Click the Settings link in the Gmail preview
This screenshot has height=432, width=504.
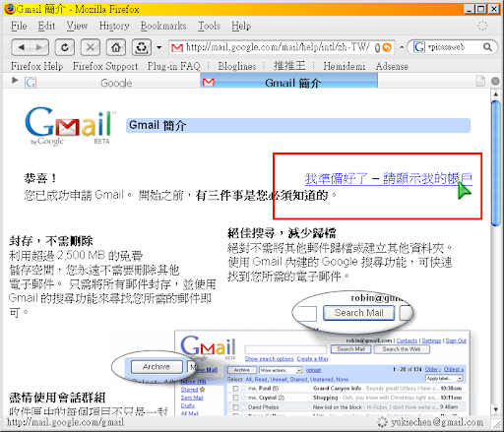(x=431, y=340)
